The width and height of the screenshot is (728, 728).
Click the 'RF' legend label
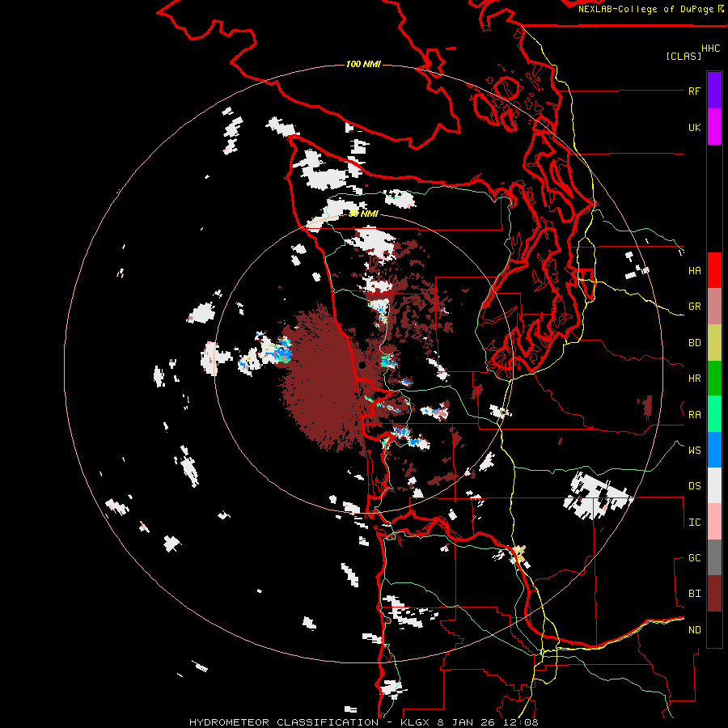(x=694, y=91)
